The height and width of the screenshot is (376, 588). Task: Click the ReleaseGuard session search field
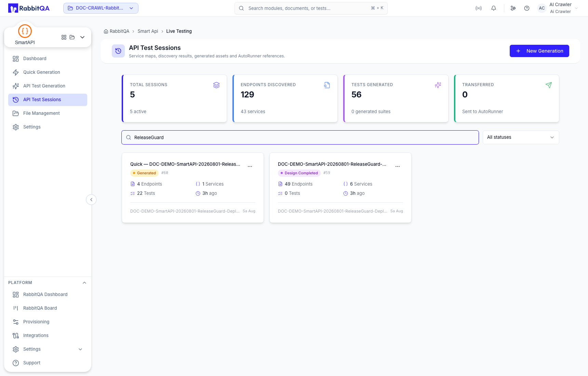point(300,137)
